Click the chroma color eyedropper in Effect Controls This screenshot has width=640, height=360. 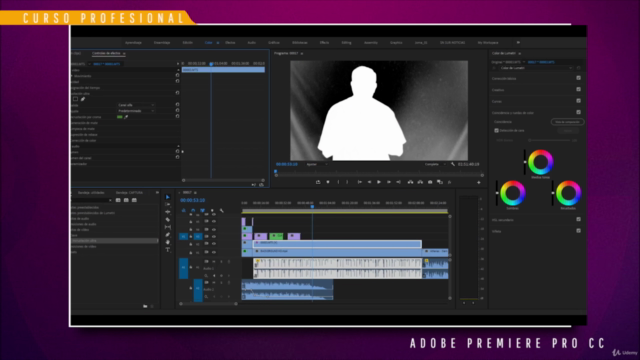click(x=126, y=117)
